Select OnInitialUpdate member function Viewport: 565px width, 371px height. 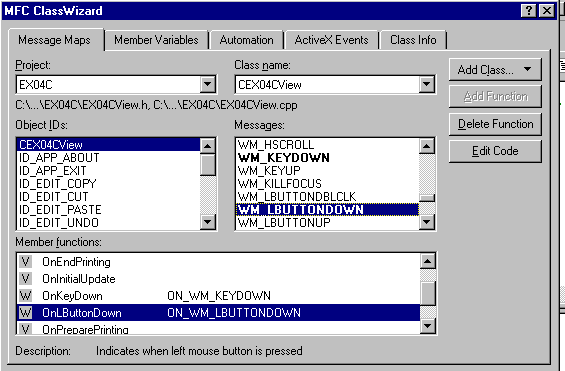click(x=218, y=279)
